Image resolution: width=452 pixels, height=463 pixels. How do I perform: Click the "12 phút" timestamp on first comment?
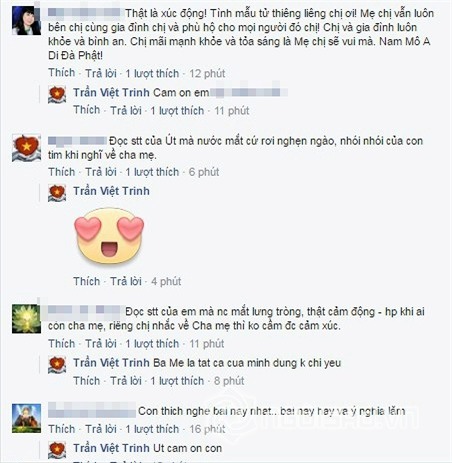click(207, 73)
